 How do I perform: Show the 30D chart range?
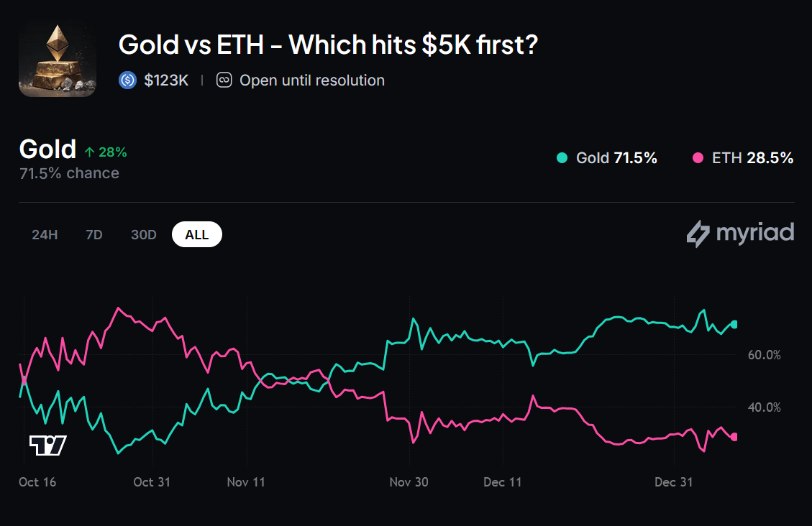(144, 235)
